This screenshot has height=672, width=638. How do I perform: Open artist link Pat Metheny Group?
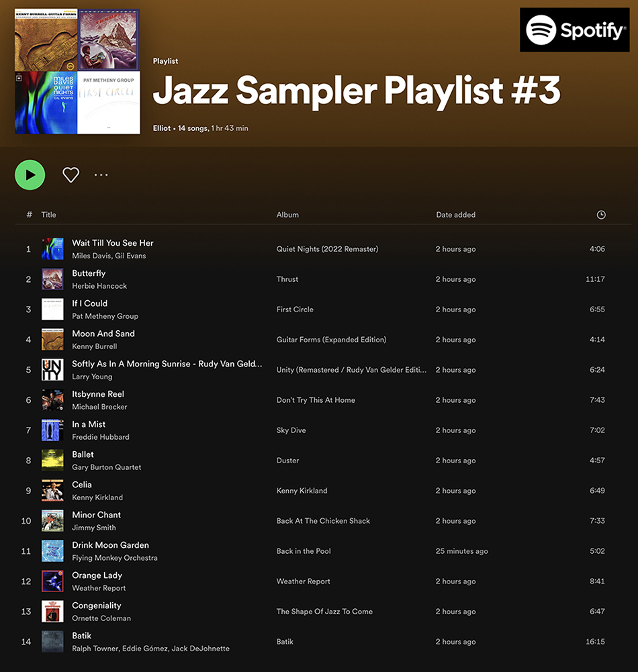tap(105, 316)
